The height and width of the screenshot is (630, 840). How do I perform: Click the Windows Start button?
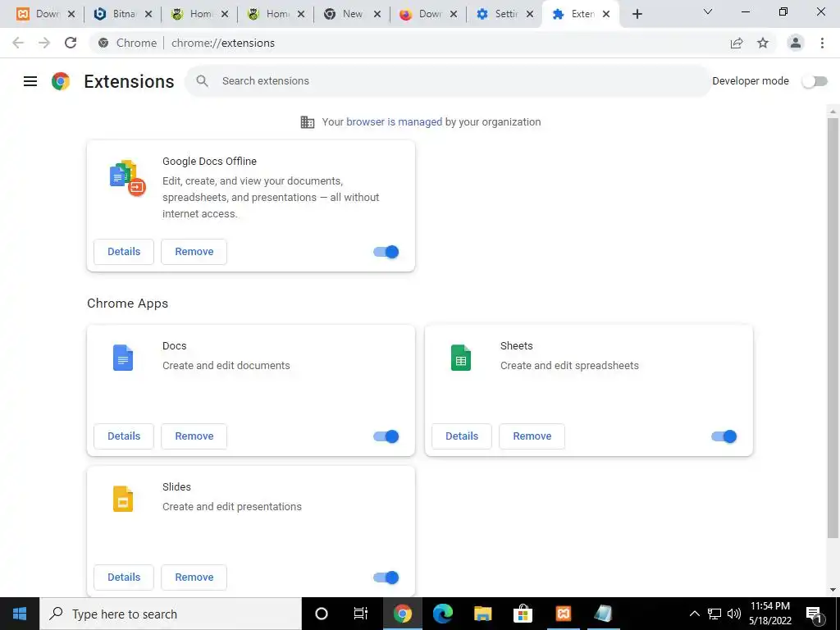20,614
